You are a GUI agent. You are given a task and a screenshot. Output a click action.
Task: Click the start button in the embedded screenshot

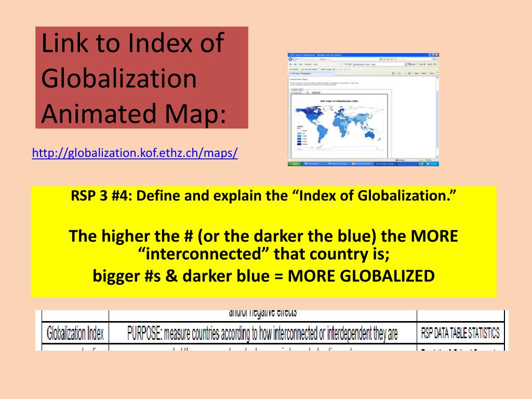295,164
